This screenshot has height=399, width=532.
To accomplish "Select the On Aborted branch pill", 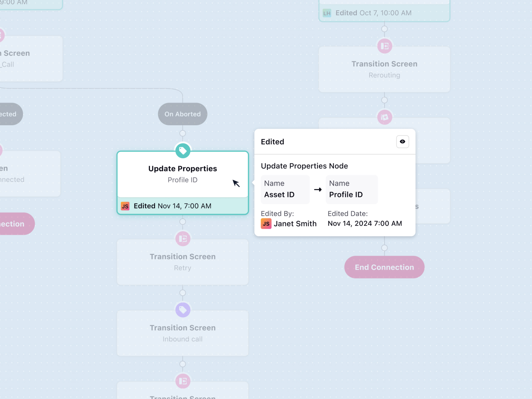I will tap(183, 114).
